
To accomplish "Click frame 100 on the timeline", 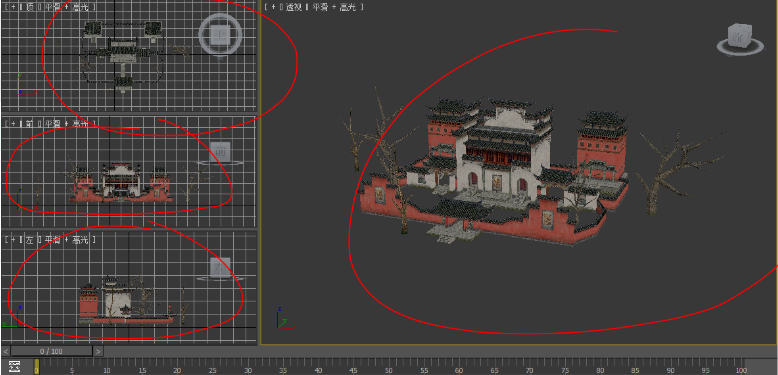I will (x=741, y=370).
